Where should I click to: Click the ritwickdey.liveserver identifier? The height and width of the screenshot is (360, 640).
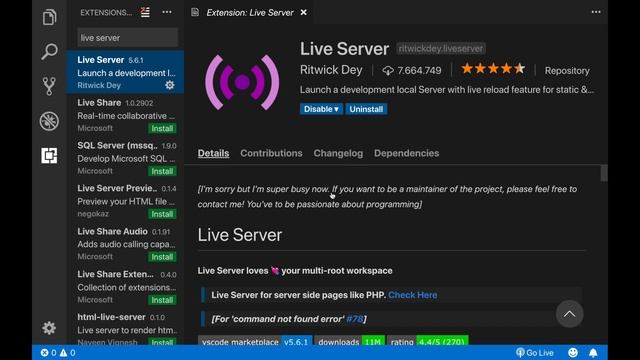(x=441, y=49)
